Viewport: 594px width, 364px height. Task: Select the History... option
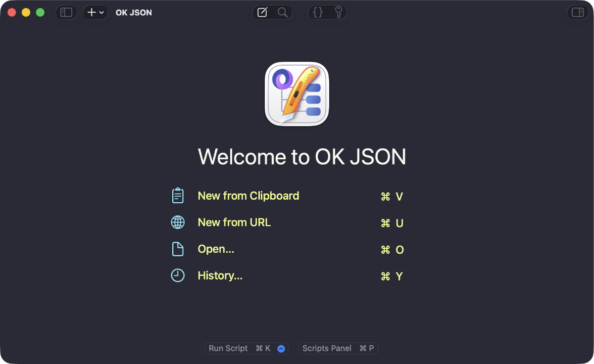[220, 276]
